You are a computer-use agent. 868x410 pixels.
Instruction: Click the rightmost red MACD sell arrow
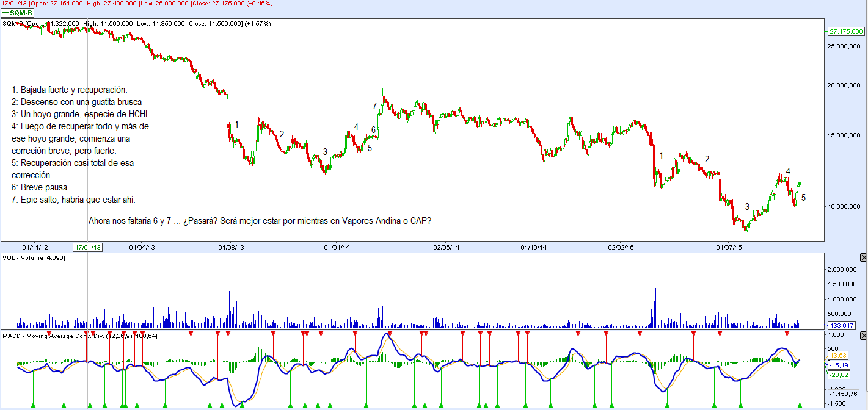tap(787, 334)
